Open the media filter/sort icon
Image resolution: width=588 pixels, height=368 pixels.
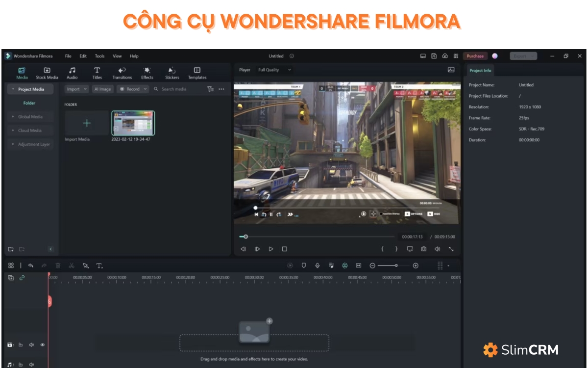point(210,89)
